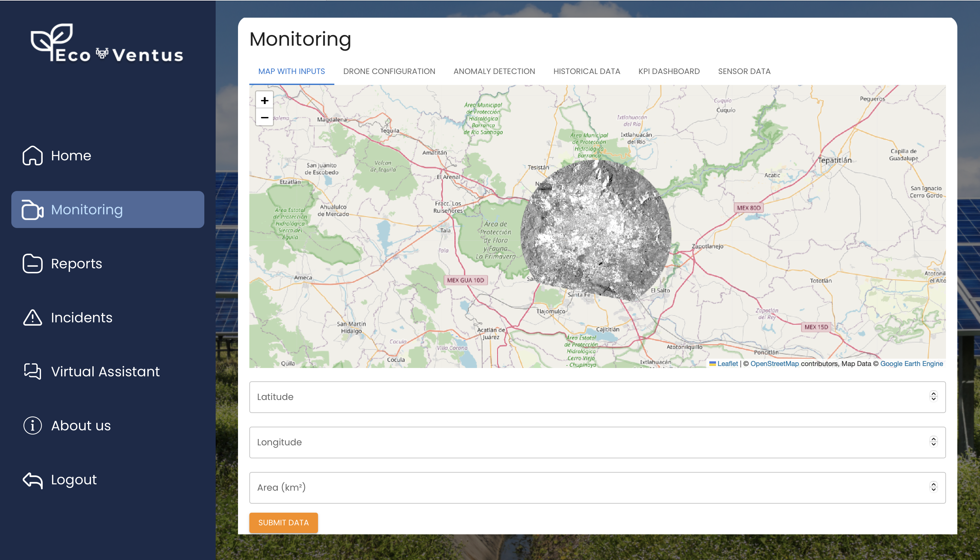Click the About us info icon
This screenshot has width=980, height=560.
pyautogui.click(x=32, y=426)
